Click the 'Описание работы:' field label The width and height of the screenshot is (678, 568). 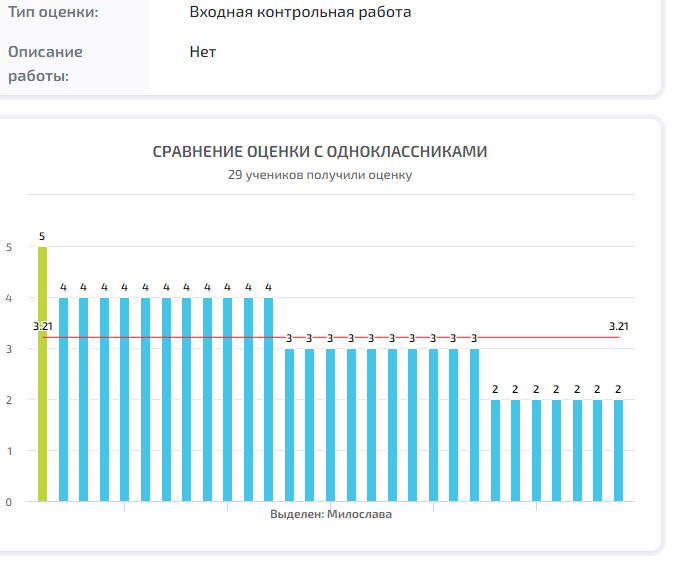(45, 63)
